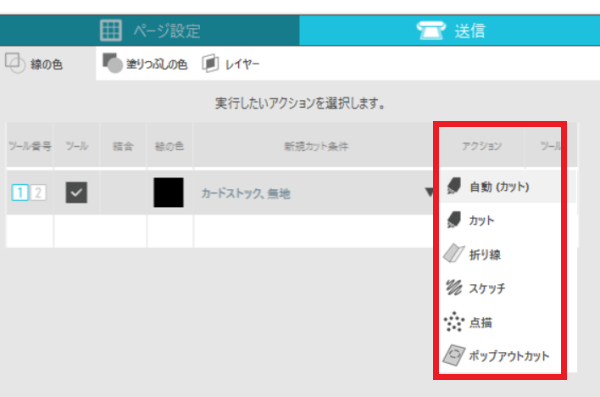600x397 pixels.
Task: Click the Send cutter machine icon
Action: (x=431, y=30)
